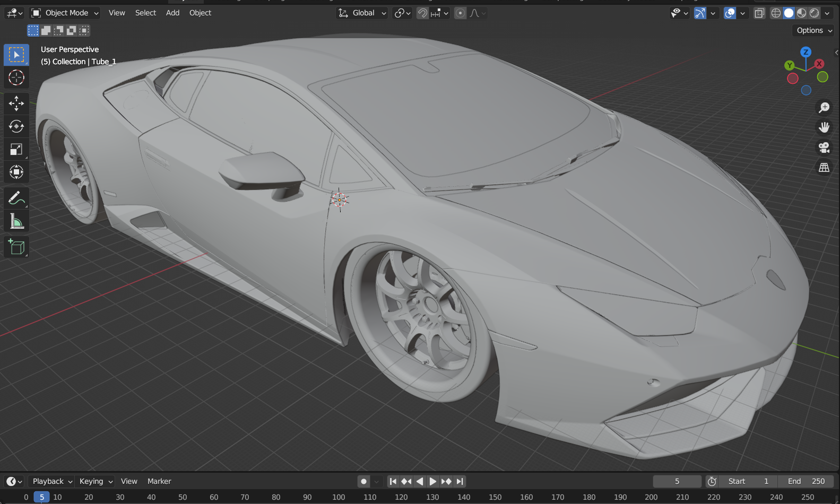The image size is (840, 504).
Task: Click the current frame field showing 5
Action: point(677,481)
